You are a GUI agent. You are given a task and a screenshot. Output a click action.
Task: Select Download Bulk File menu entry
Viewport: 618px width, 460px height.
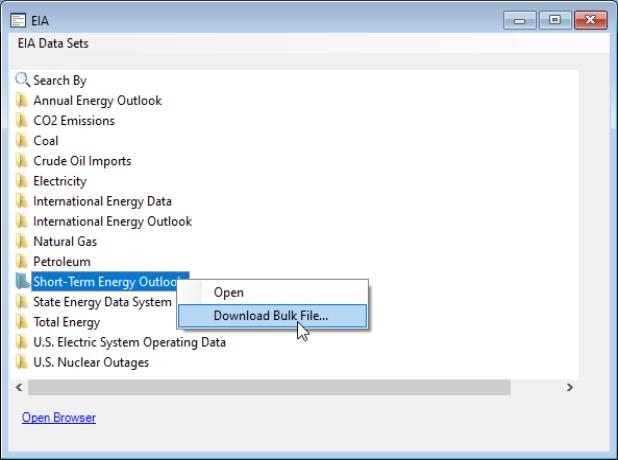click(x=270, y=316)
